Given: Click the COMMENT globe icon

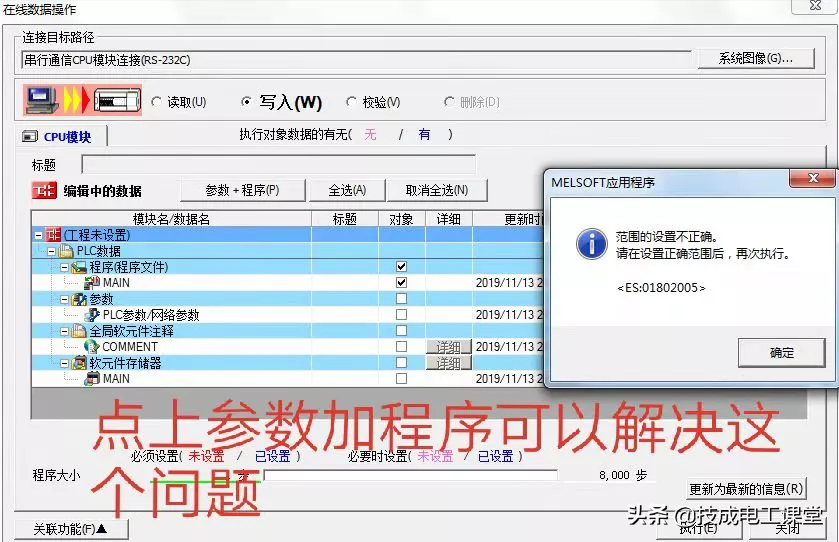Looking at the screenshot, I should [x=92, y=347].
